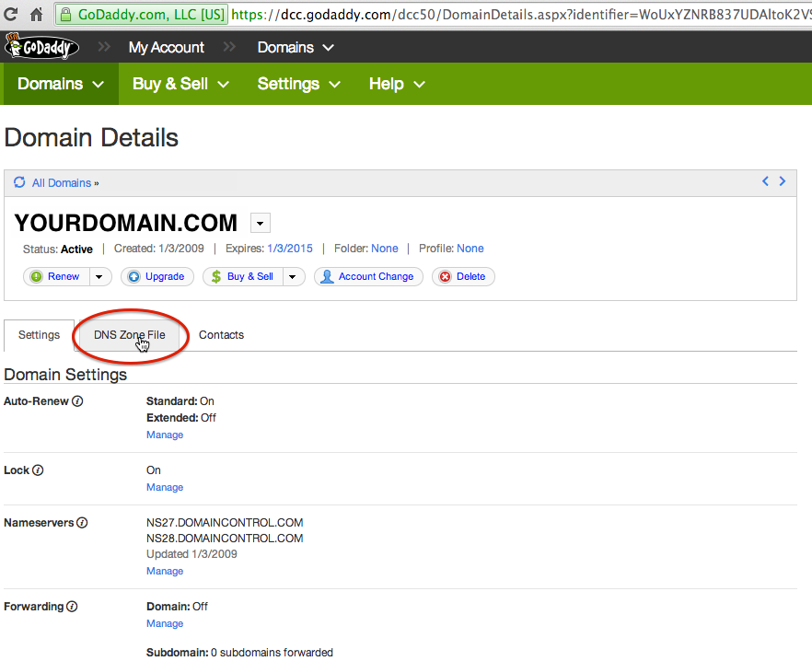This screenshot has width=812, height=661.
Task: Click the All Domains link
Action: tap(62, 183)
